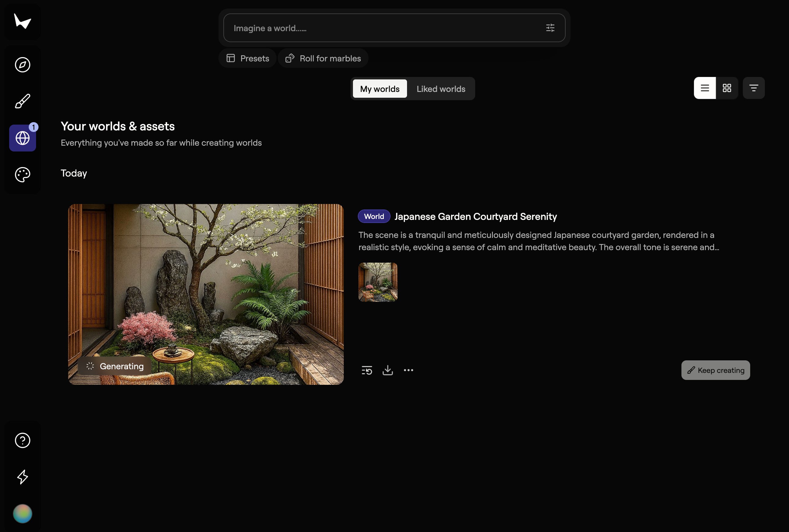Switch to Liked worlds tab
Viewport: 789px width, 532px height.
(441, 89)
